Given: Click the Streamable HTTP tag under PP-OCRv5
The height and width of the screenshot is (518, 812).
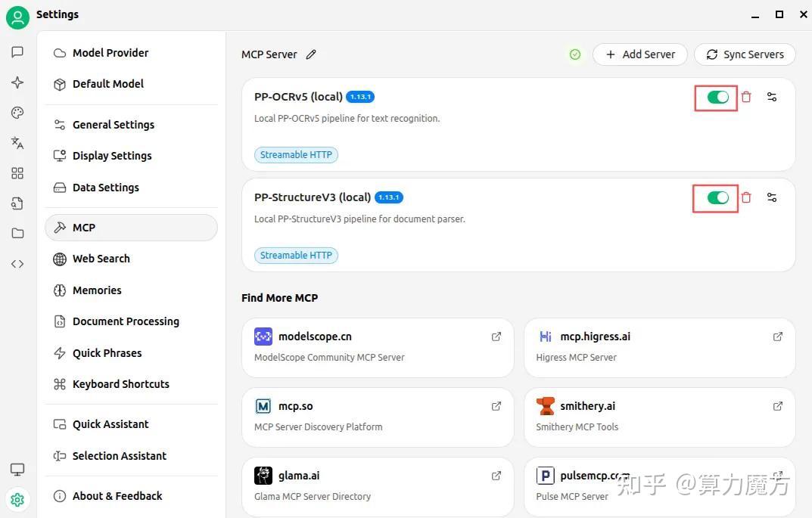Looking at the screenshot, I should coord(296,155).
